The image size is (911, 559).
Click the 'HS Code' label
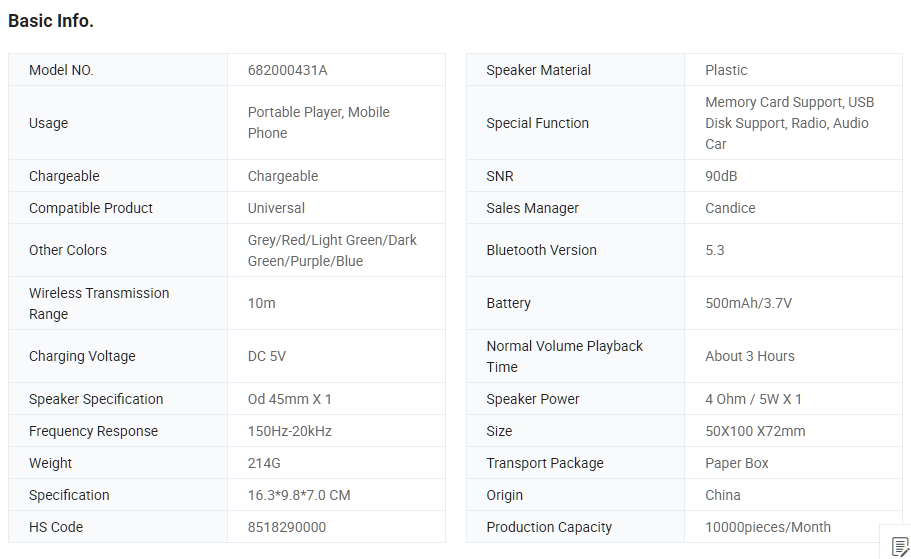click(56, 527)
